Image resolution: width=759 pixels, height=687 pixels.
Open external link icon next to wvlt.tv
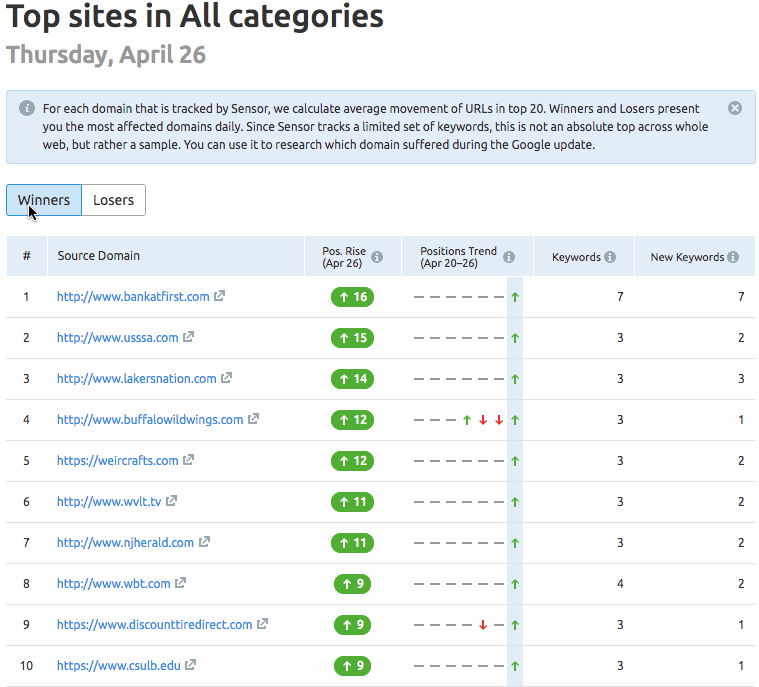(172, 502)
